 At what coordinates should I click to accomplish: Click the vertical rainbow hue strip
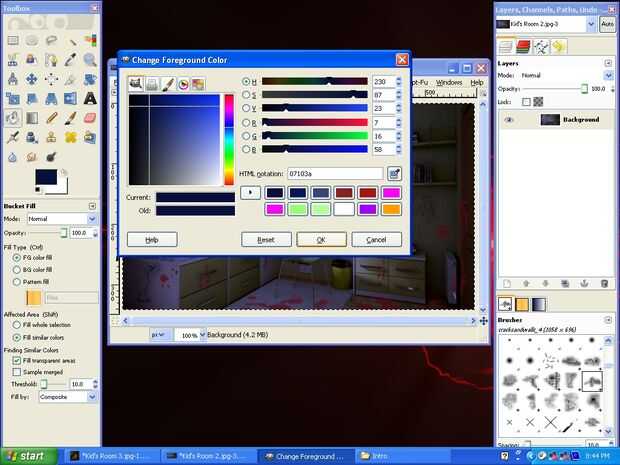coord(229,140)
